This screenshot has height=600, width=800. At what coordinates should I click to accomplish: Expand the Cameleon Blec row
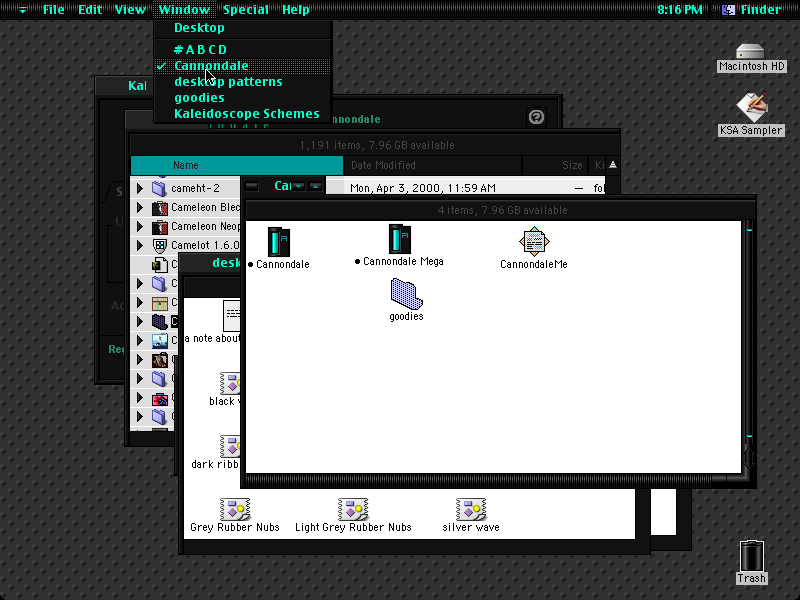pos(140,208)
